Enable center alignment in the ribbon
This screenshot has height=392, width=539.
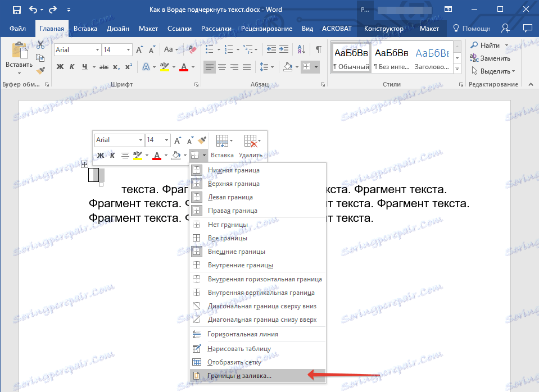(223, 66)
